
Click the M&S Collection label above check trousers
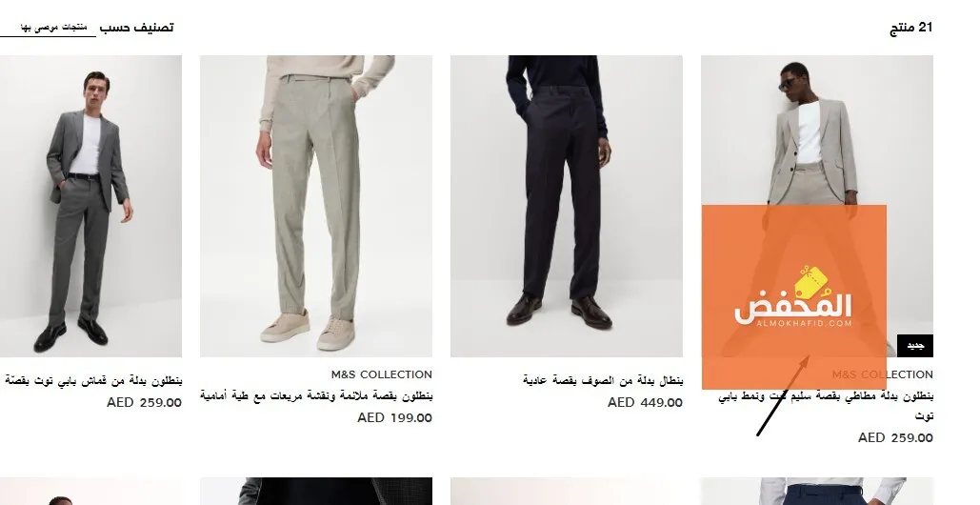pyautogui.click(x=381, y=374)
